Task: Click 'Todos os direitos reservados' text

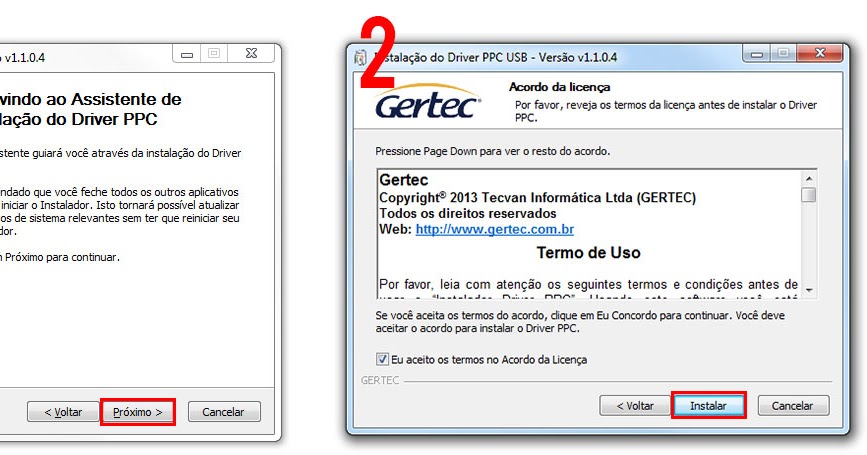Action: tap(468, 213)
